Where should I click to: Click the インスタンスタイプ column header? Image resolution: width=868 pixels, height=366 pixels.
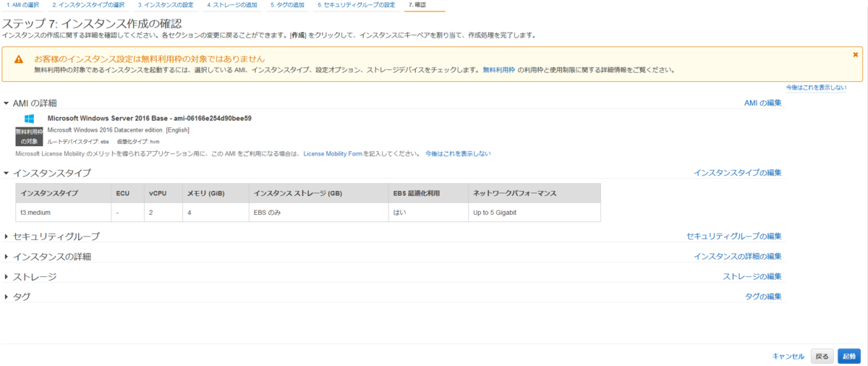(64, 193)
